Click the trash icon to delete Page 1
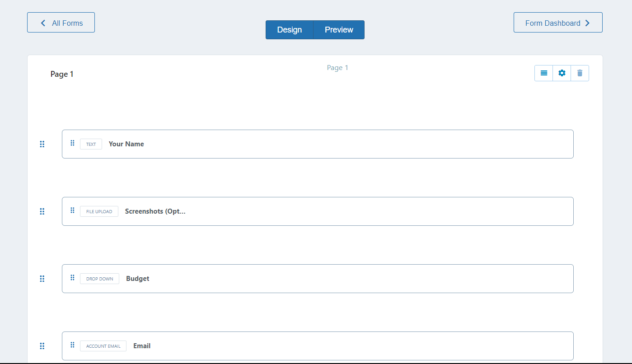The width and height of the screenshot is (632, 364). click(x=580, y=73)
